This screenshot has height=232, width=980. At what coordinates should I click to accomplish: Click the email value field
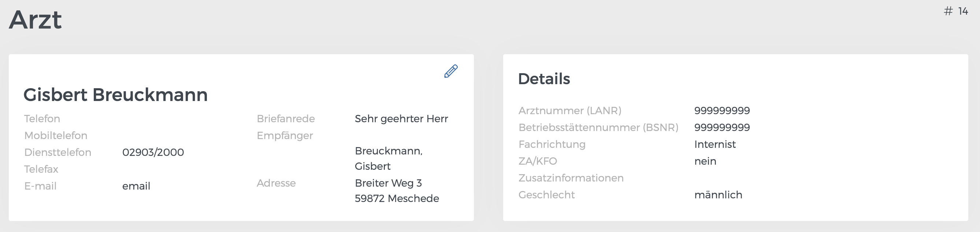[136, 186]
